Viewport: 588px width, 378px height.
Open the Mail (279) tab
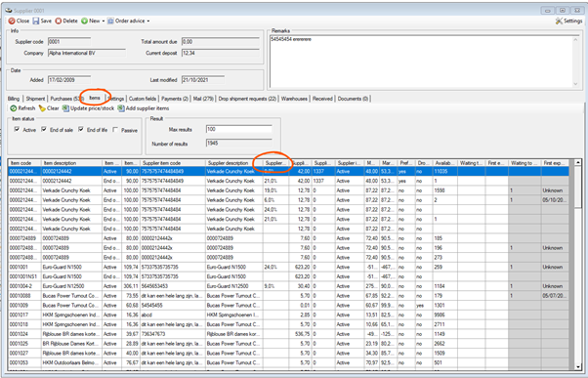(203, 99)
